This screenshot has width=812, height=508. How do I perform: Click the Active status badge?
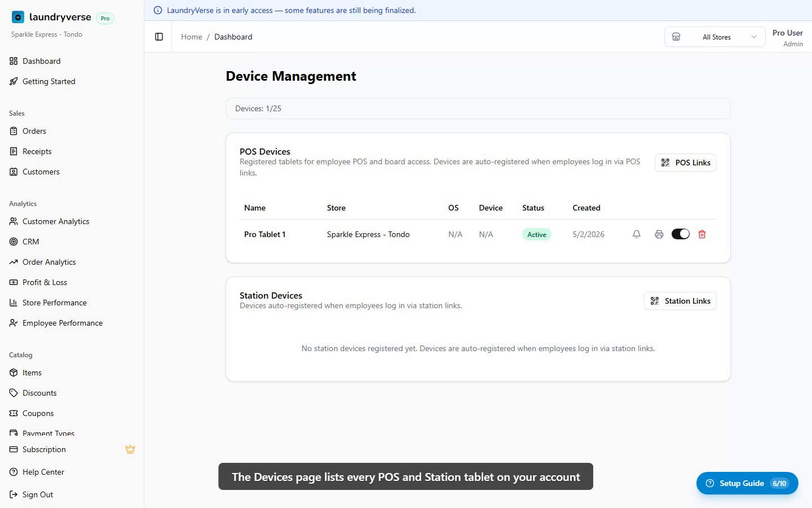coord(536,234)
